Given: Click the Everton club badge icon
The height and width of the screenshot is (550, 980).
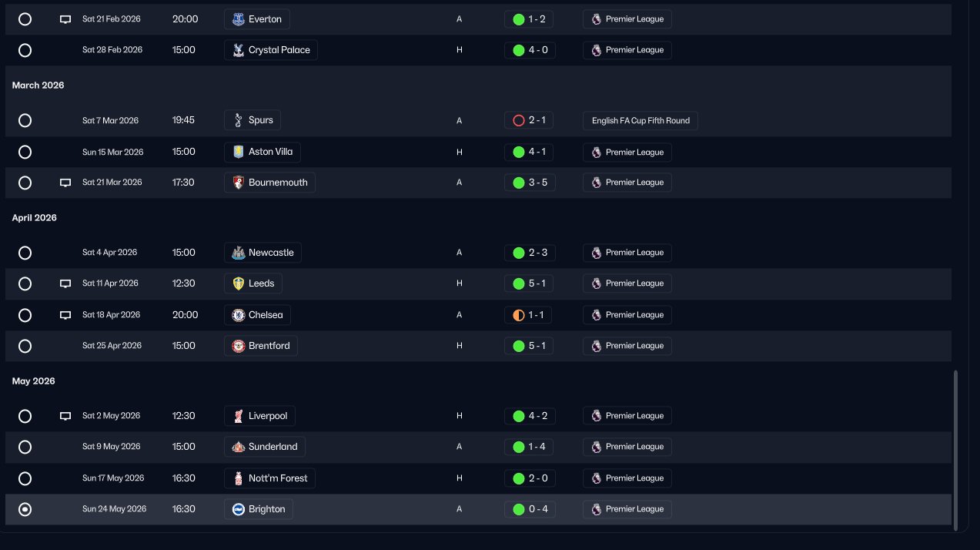Looking at the screenshot, I should tap(238, 19).
